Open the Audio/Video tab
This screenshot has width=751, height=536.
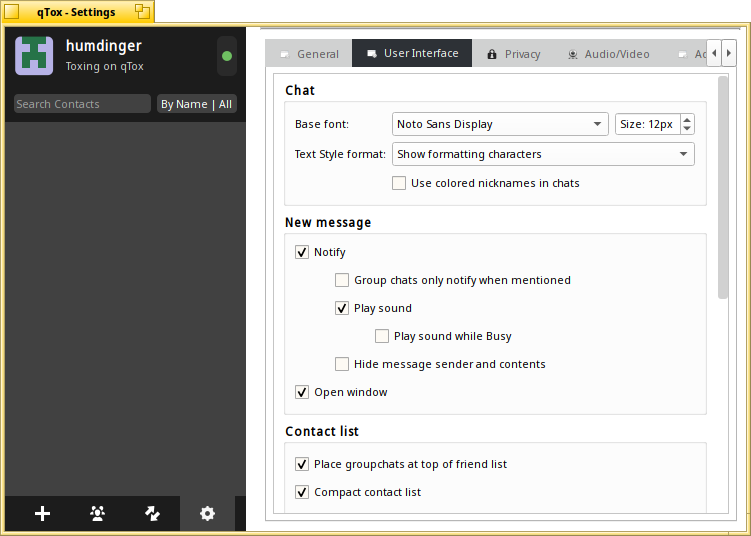pyautogui.click(x=608, y=54)
